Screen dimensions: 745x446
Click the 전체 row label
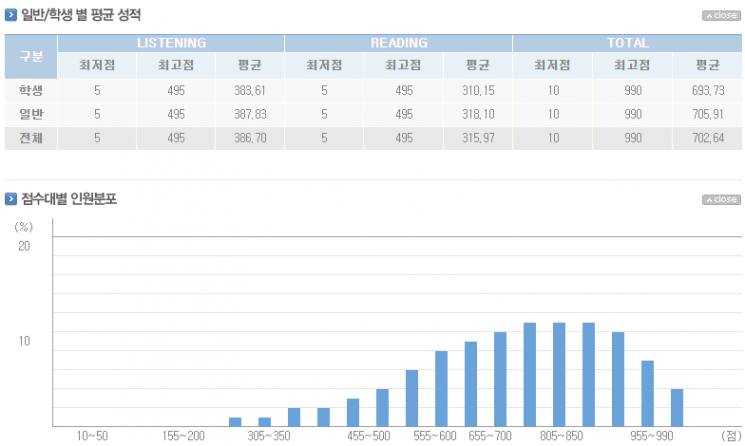pyautogui.click(x=31, y=138)
